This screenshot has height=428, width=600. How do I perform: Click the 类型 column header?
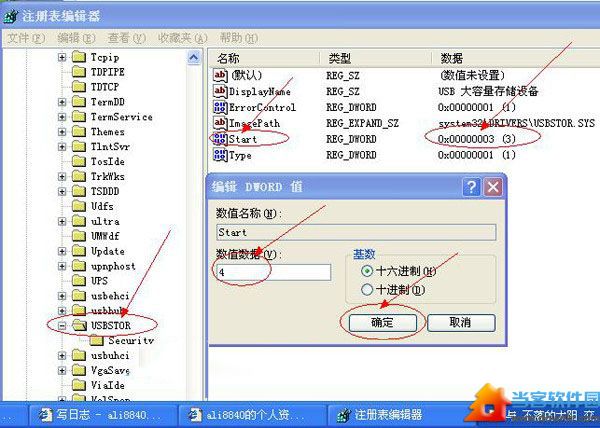coord(375,59)
